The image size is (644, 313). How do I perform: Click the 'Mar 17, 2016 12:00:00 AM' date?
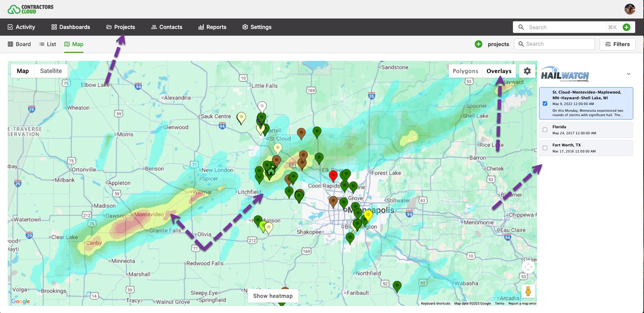point(574,151)
